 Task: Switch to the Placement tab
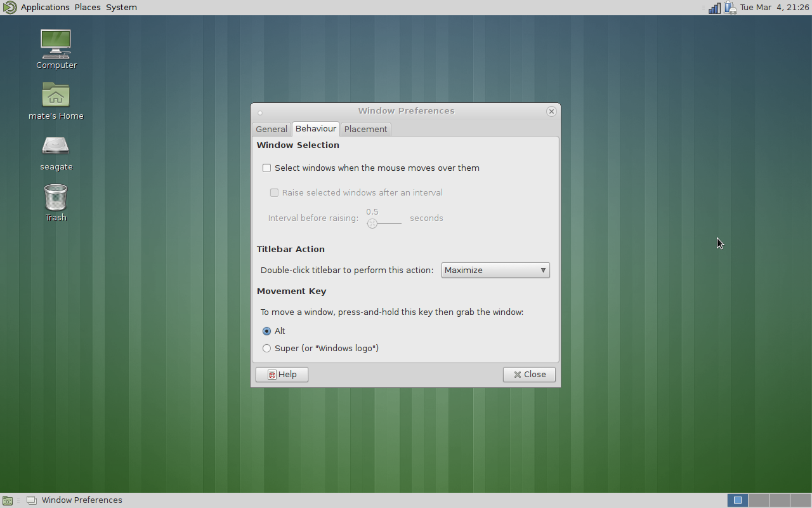pyautogui.click(x=365, y=129)
